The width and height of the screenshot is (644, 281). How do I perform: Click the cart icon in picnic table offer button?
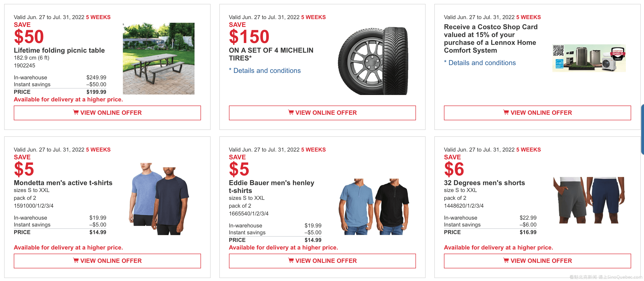pos(76,112)
